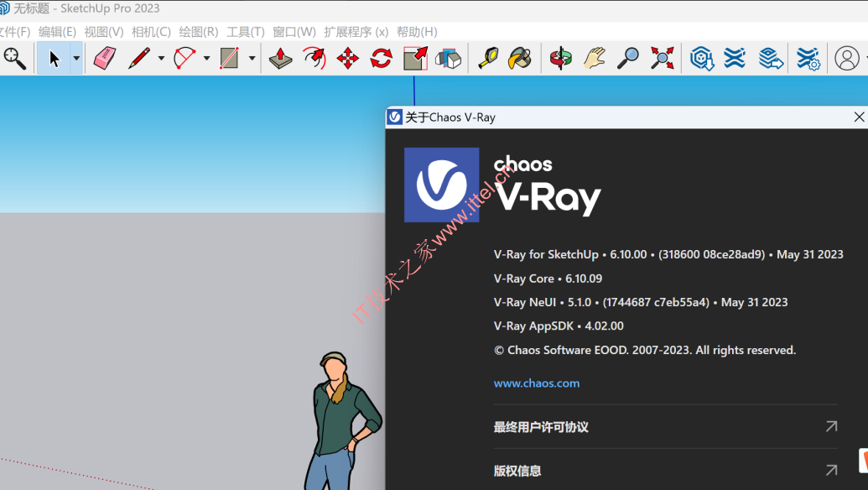Activate the Push/Pull tool
Viewport: 868px width, 490px height.
281,58
